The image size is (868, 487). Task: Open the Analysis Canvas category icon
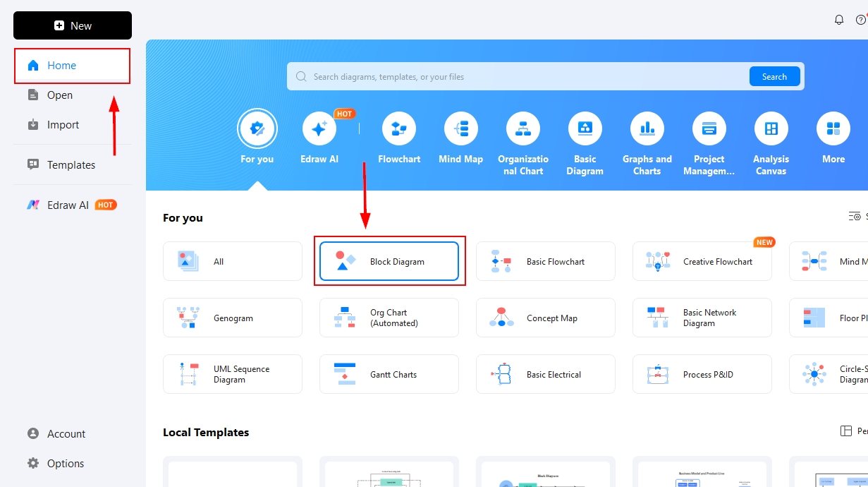[x=771, y=129]
